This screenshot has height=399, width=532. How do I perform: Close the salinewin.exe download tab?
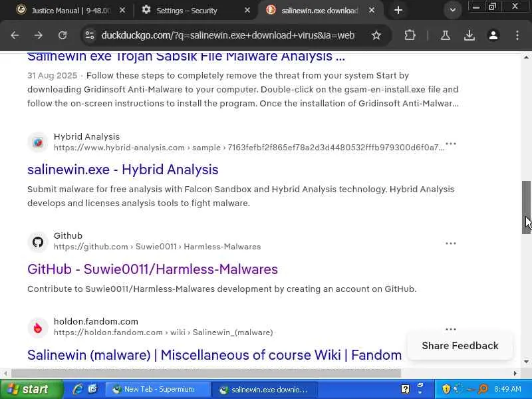(372, 11)
